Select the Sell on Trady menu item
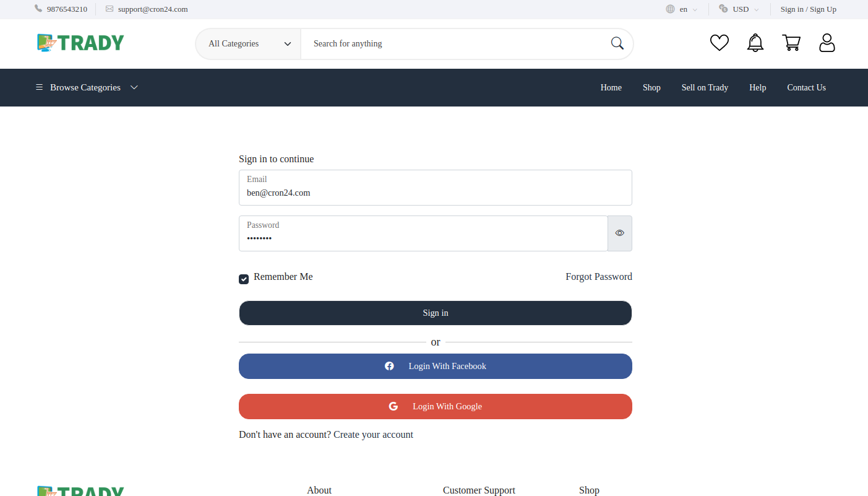Screen dimensions: 868x496 (x=705, y=87)
